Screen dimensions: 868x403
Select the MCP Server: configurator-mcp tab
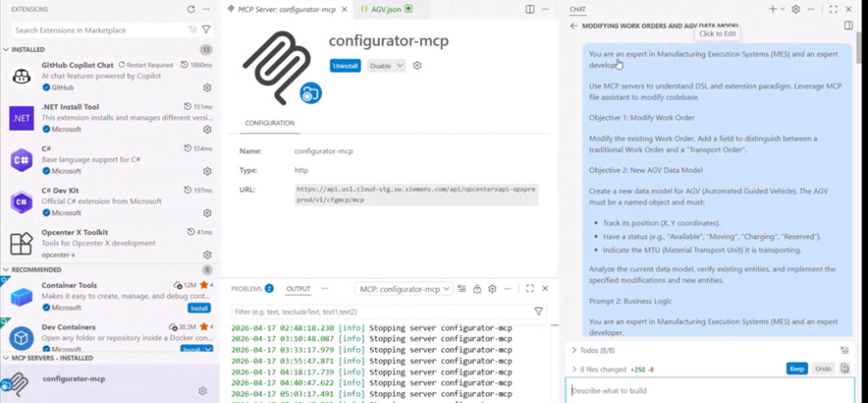pyautogui.click(x=287, y=9)
